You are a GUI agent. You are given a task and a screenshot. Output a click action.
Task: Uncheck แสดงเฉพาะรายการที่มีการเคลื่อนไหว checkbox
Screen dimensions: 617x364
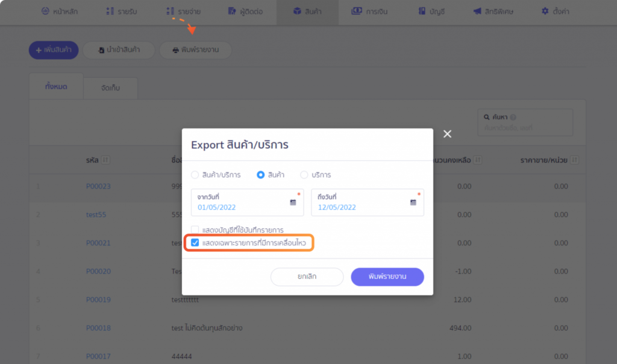195,243
